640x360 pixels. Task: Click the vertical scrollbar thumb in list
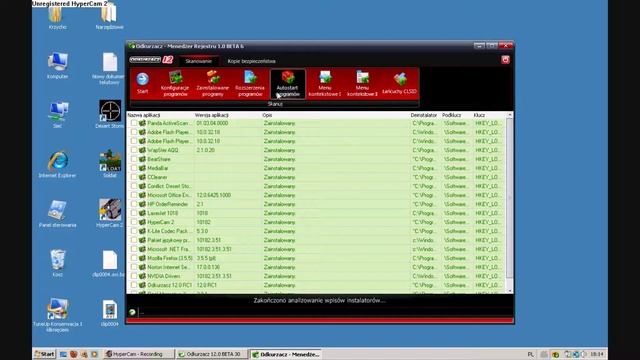click(x=509, y=198)
